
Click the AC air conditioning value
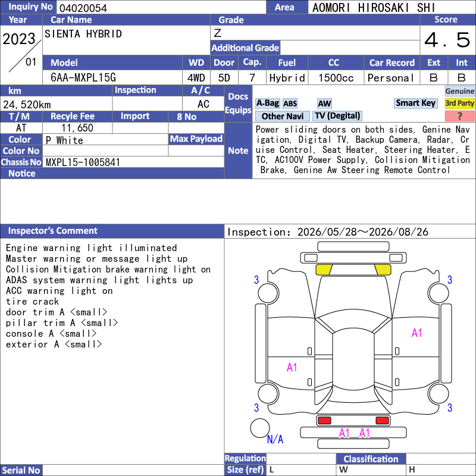pyautogui.click(x=203, y=104)
